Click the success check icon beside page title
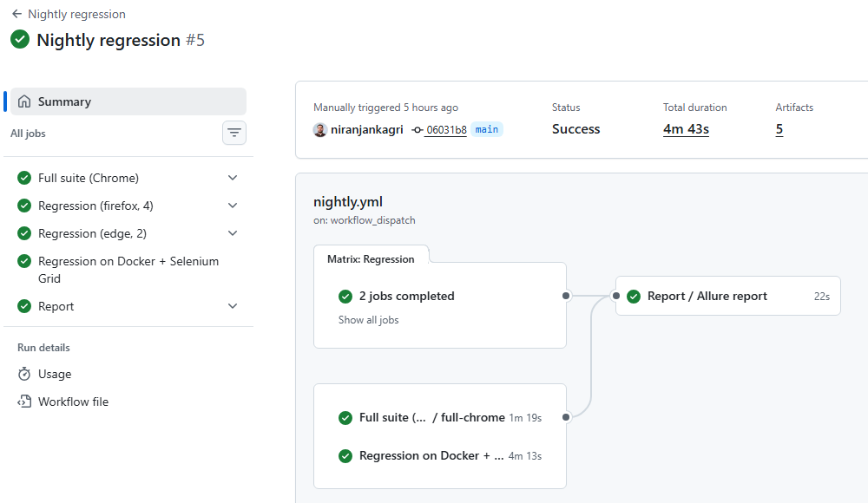868x503 pixels. click(20, 39)
